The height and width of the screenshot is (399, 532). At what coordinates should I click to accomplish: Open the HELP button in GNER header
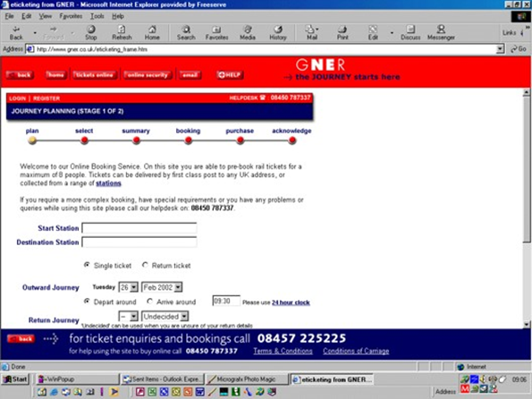coord(230,75)
